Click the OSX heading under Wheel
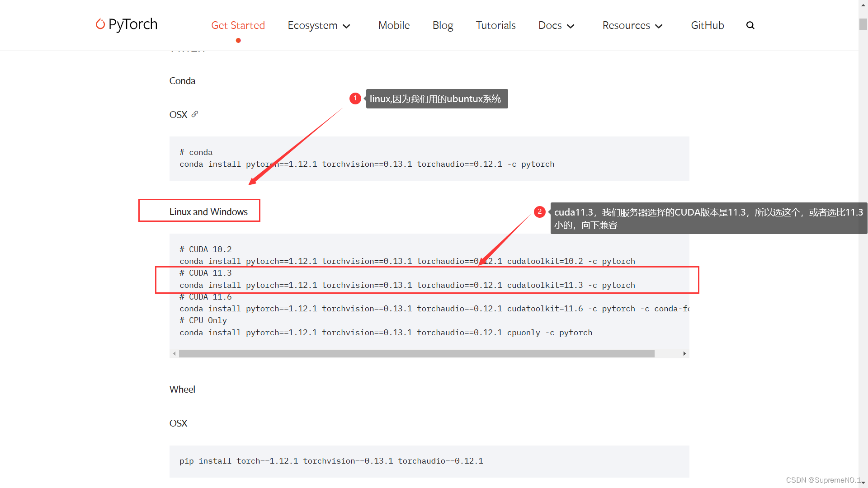This screenshot has width=868, height=488. click(178, 423)
